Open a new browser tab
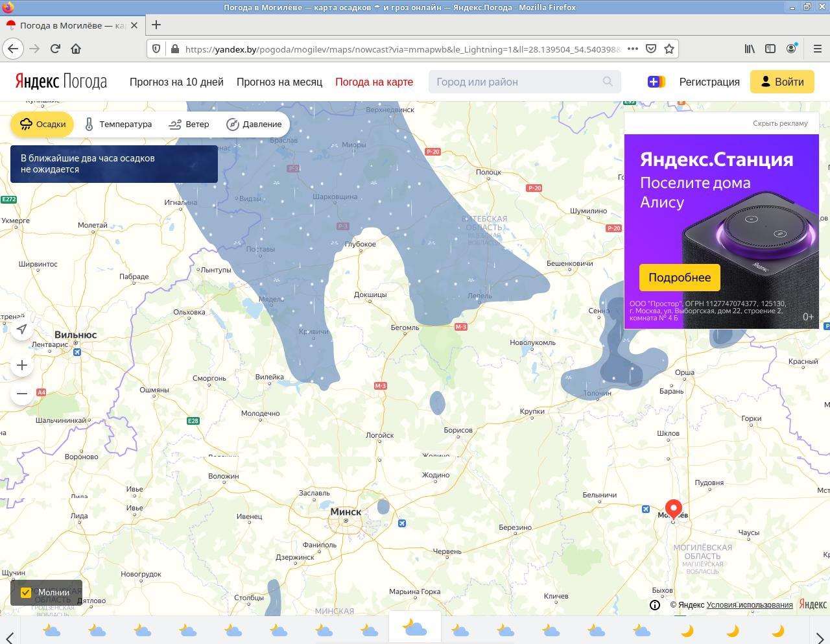This screenshot has height=644, width=830. coord(156,25)
